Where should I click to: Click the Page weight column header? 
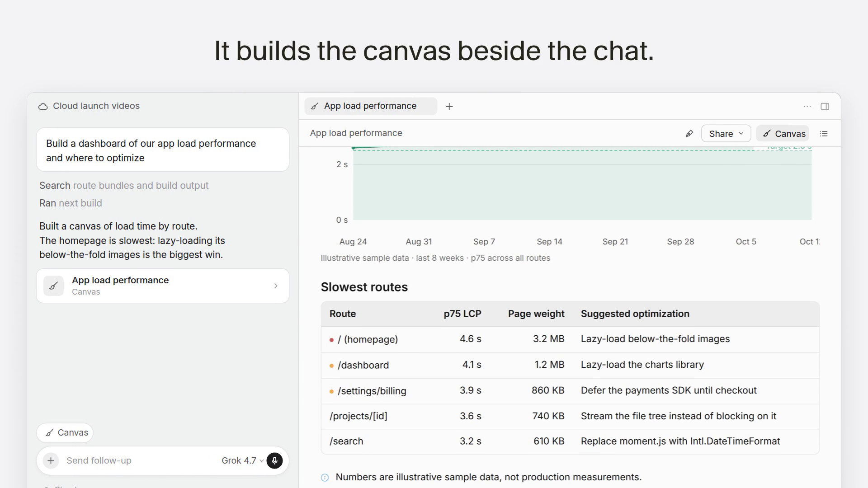pos(536,314)
